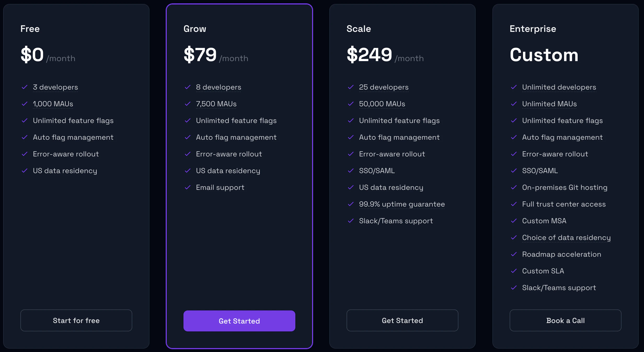Click the '1,000 MAUs' underlined text
The image size is (644, 352).
(x=53, y=104)
